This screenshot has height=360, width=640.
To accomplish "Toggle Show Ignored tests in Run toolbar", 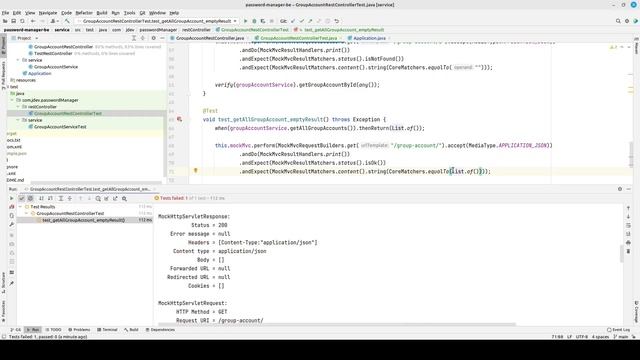I will click(30, 198).
